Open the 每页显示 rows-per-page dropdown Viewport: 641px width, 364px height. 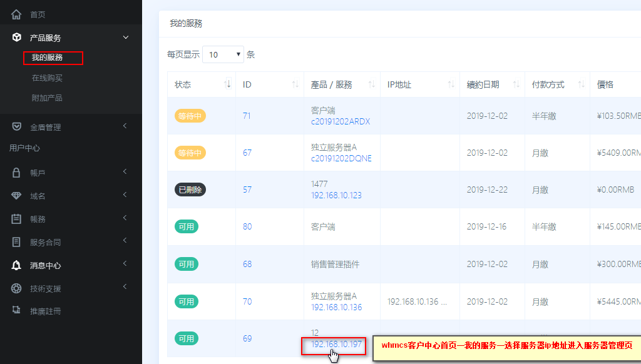pyautogui.click(x=223, y=54)
